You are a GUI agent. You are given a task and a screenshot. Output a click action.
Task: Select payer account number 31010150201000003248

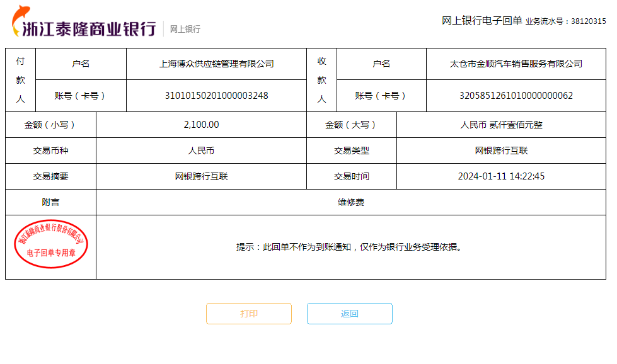point(216,96)
